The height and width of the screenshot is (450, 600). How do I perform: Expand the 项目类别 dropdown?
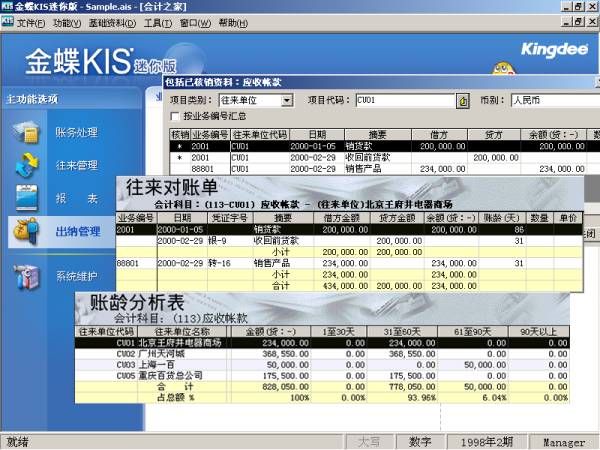[x=287, y=101]
